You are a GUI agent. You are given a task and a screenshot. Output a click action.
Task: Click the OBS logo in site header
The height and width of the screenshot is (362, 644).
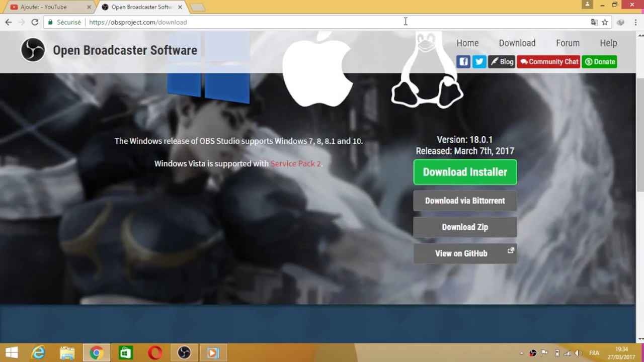33,50
